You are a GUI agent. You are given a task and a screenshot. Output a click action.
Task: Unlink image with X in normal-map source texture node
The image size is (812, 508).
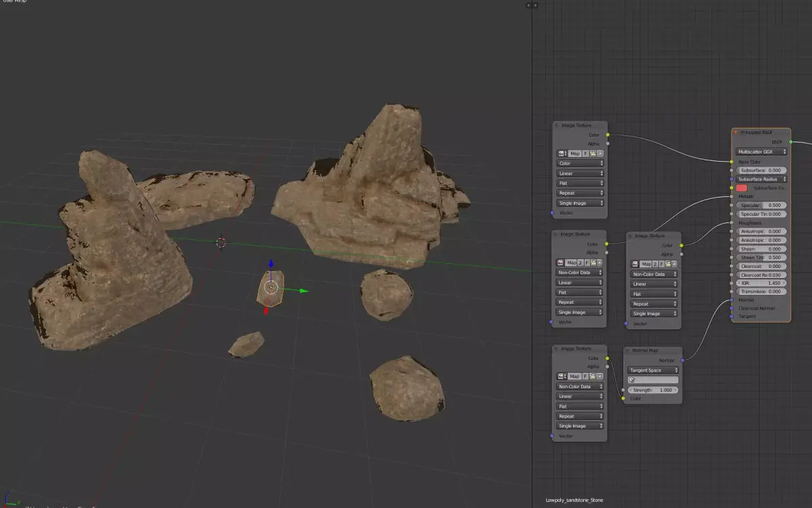click(600, 376)
